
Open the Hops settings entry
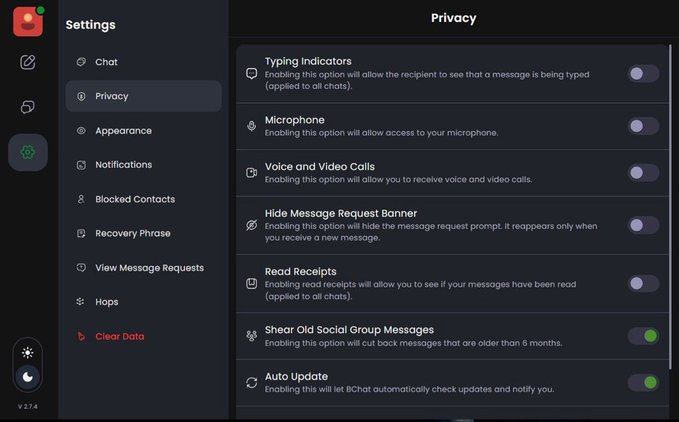pos(143,302)
